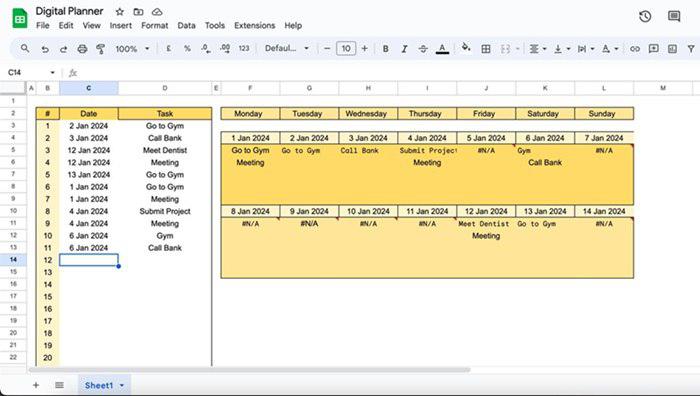Click the Monday header cell
This screenshot has width=700, height=396.
click(x=250, y=113)
